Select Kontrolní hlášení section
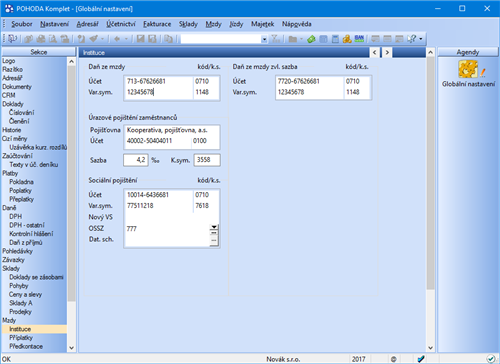 pos(31,234)
